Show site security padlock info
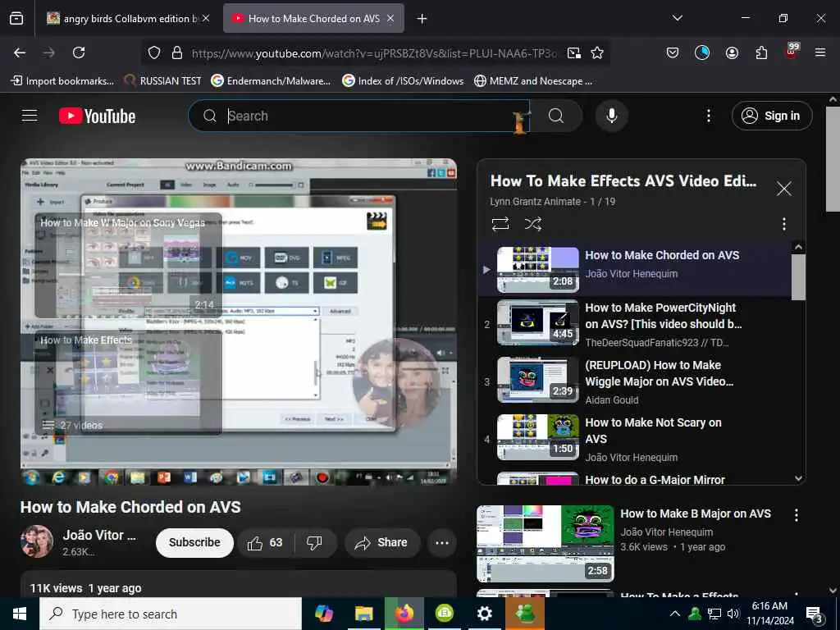Screen dimensions: 840x630 pos(177,52)
